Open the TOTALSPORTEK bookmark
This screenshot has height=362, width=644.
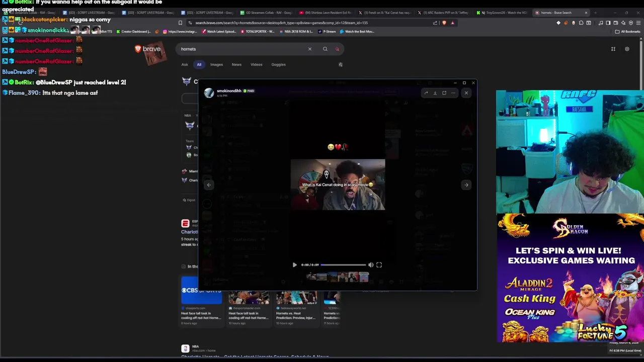(x=258, y=31)
